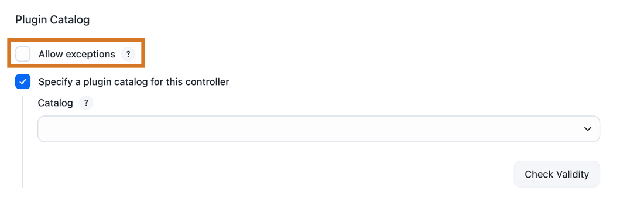Viewport: 644px width, 211px height.
Task: Toggle via the Allow exceptions label text
Action: (77, 54)
